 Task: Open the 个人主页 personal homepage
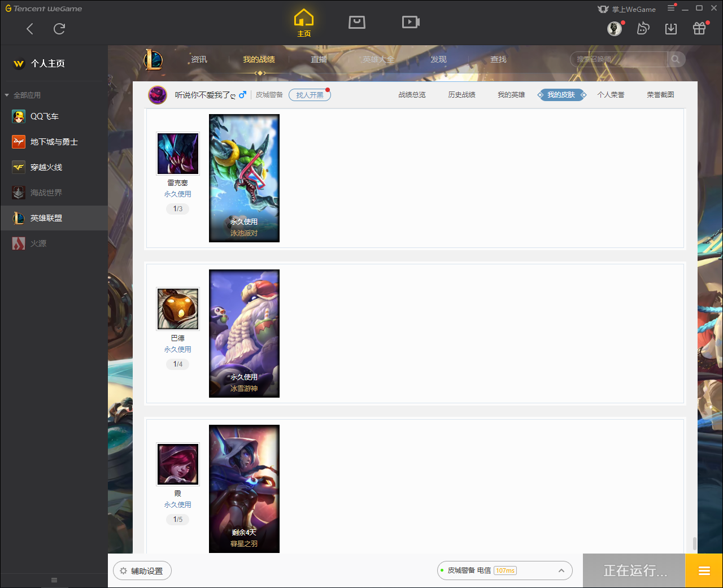[x=39, y=63]
